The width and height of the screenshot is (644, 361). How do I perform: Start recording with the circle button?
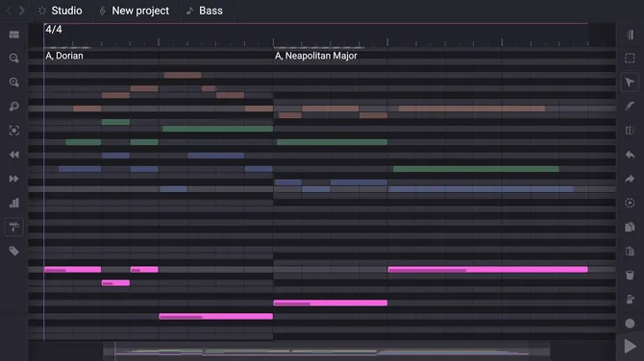tap(630, 324)
